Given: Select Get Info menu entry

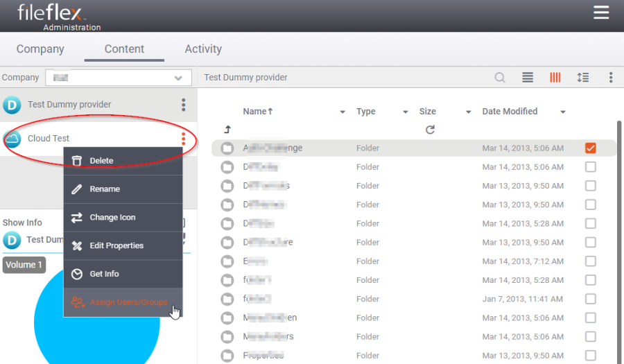Looking at the screenshot, I should tap(123, 274).
